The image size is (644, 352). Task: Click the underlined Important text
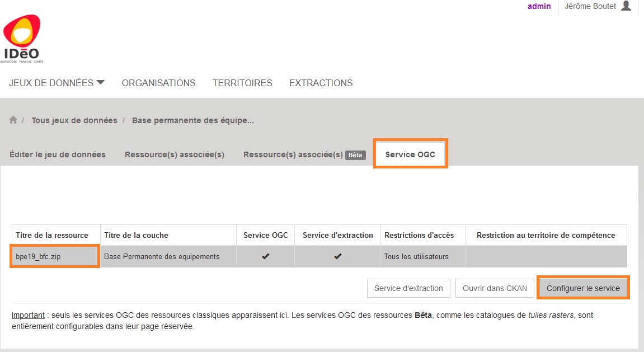pyautogui.click(x=28, y=315)
